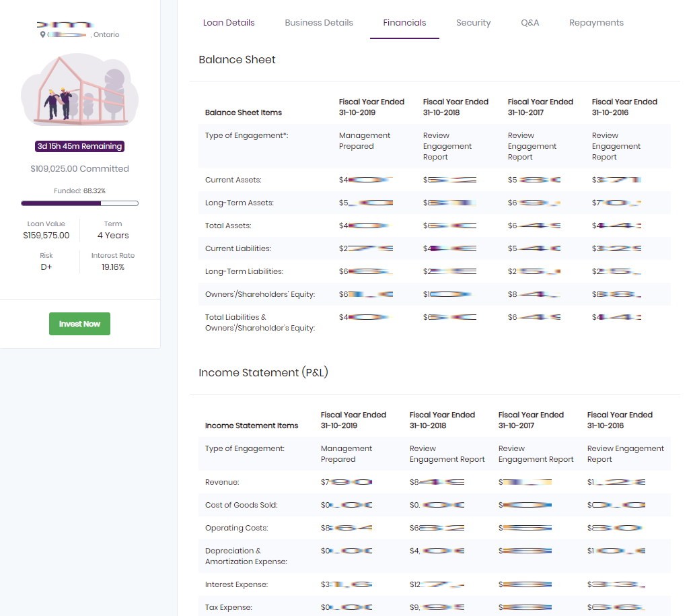View the Repayments tab

click(596, 23)
